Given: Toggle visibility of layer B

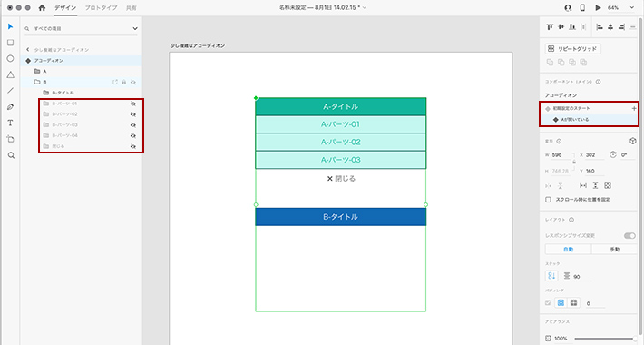Looking at the screenshot, I should click(x=133, y=83).
